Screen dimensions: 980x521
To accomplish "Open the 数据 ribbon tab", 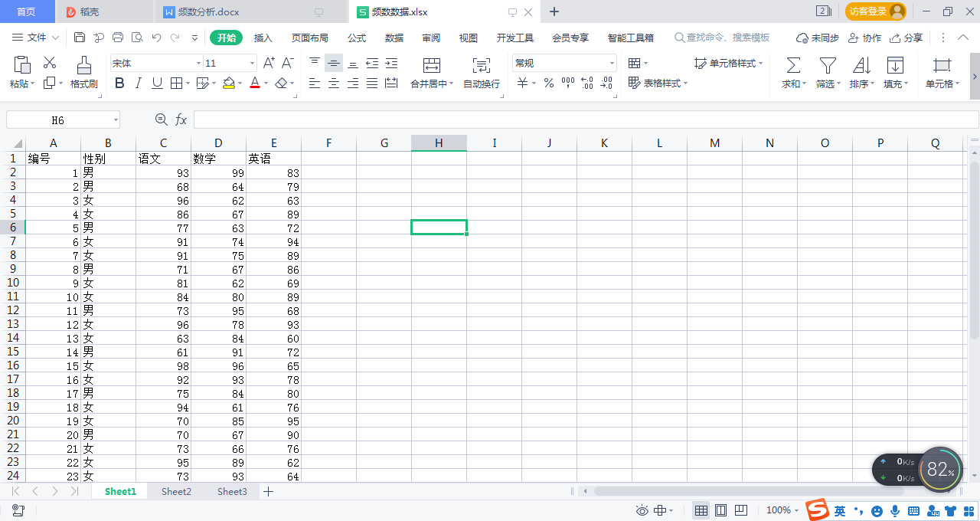I will (394, 37).
